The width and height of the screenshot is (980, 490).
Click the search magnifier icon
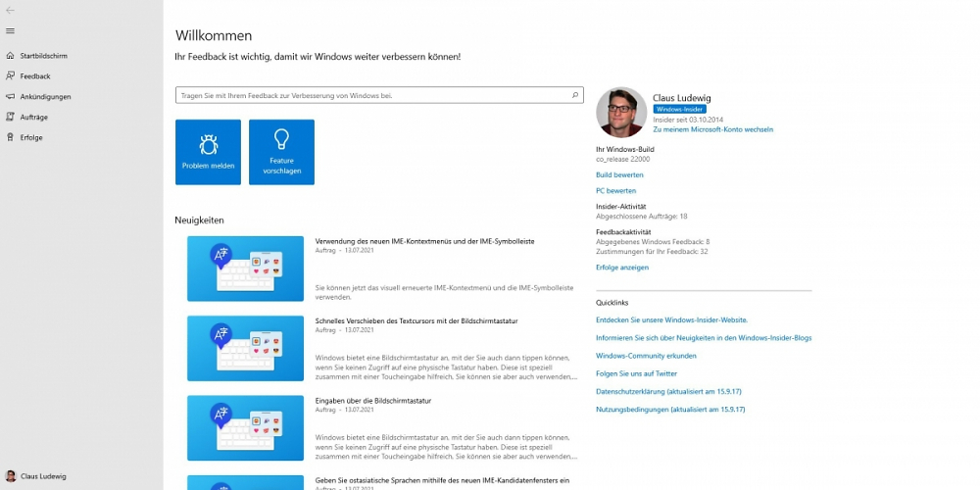(575, 96)
